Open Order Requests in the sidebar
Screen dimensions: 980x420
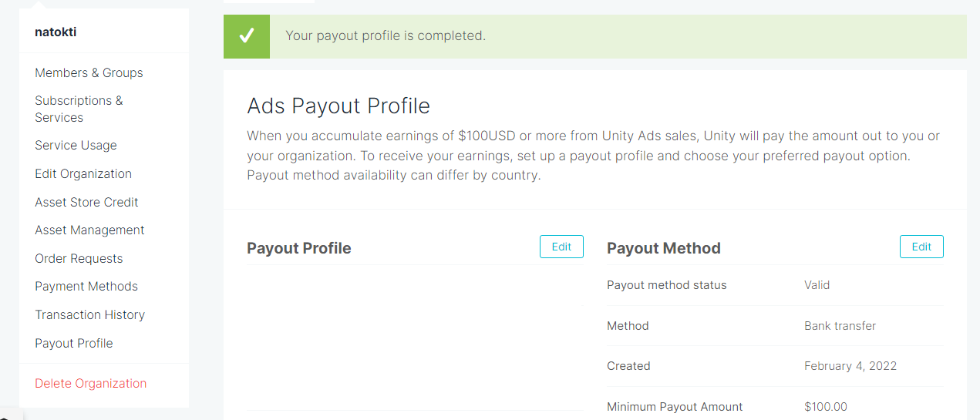[x=79, y=259]
